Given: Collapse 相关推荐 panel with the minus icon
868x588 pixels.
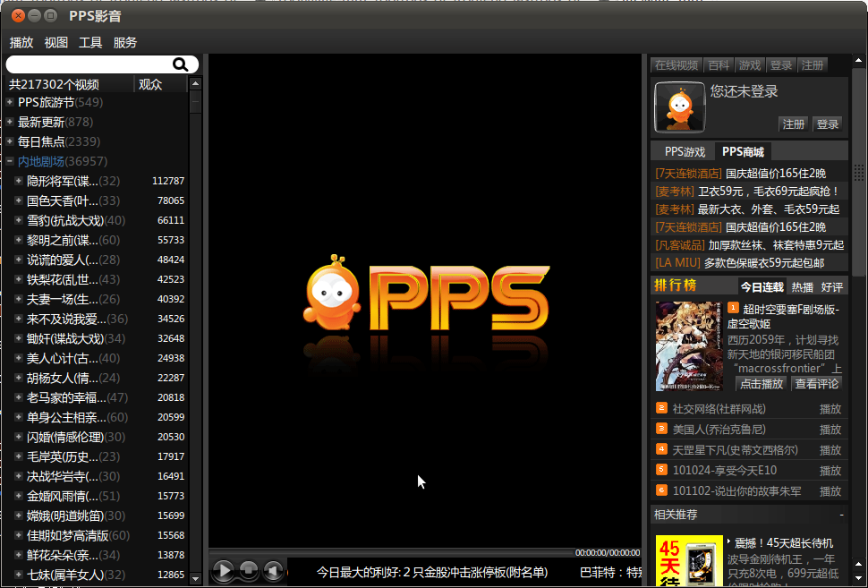Looking at the screenshot, I should click(841, 515).
